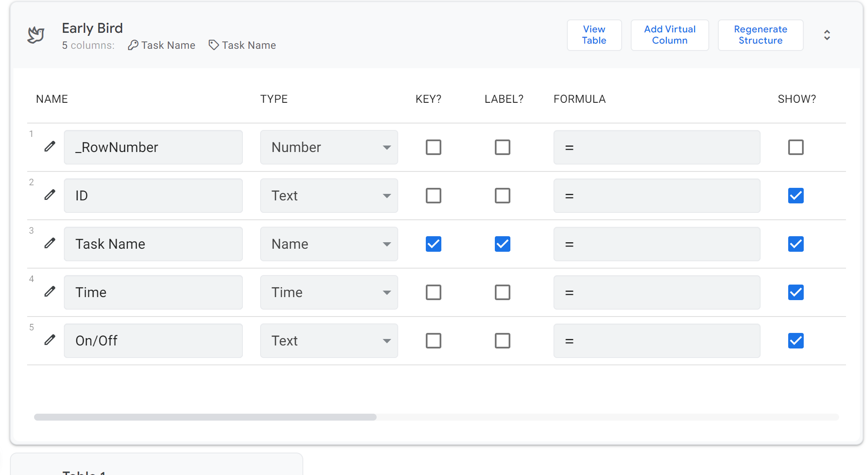The height and width of the screenshot is (475, 868).
Task: Open edit pencil for ID column
Action: pos(50,195)
